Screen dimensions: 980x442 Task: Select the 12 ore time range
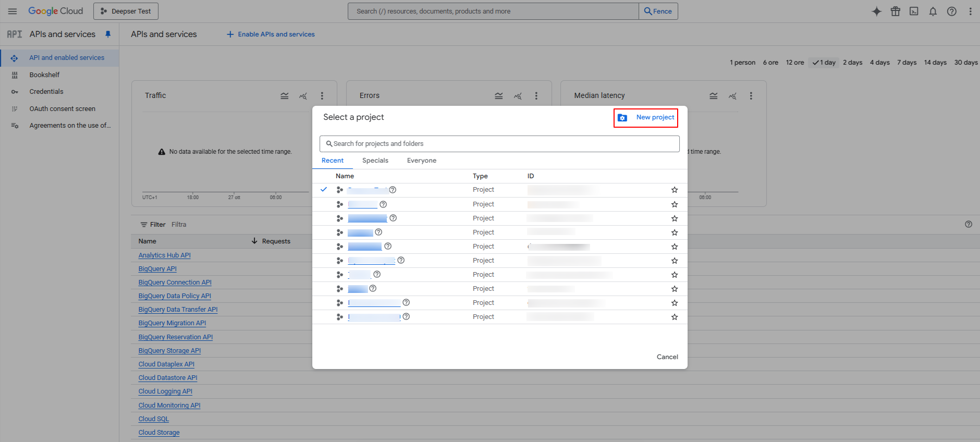[795, 63]
